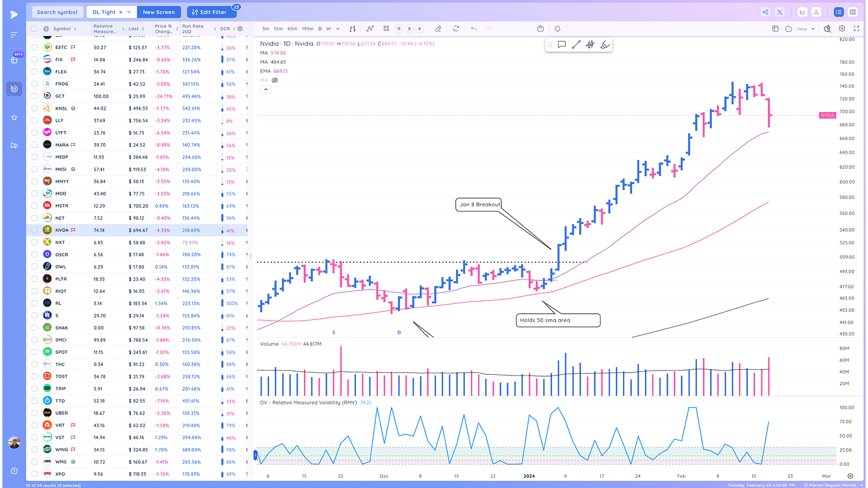Select the pencil drawing tool
Screen dimensions: 868x488
coord(438,28)
